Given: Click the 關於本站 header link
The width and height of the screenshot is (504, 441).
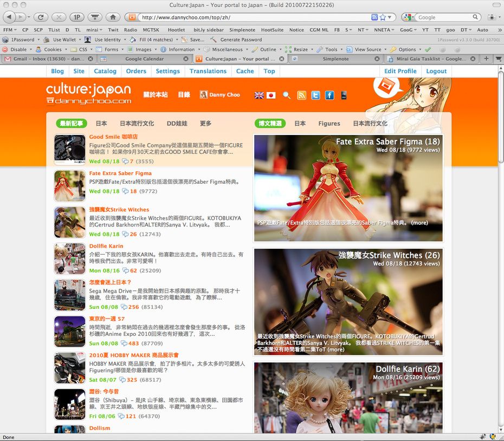Looking at the screenshot, I should coord(155,95).
